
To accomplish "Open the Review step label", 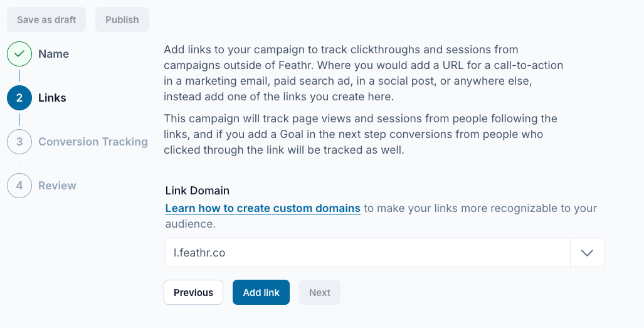I will click(57, 186).
